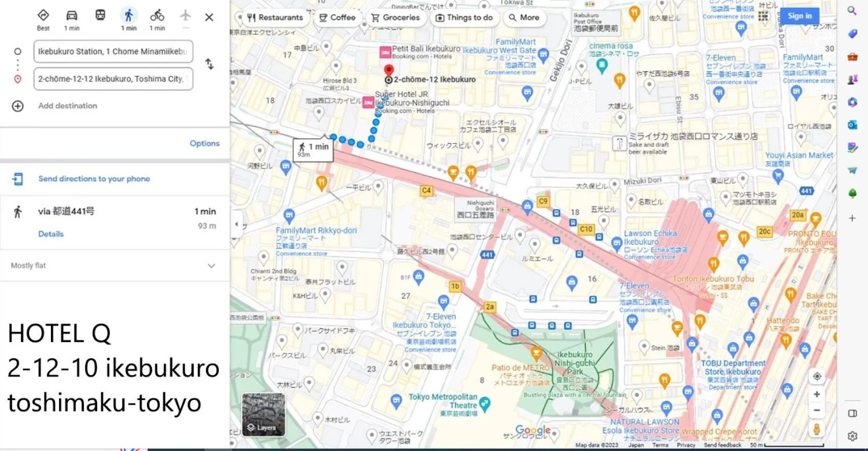868x451 pixels.
Task: Zoom in on the map
Action: [x=817, y=394]
